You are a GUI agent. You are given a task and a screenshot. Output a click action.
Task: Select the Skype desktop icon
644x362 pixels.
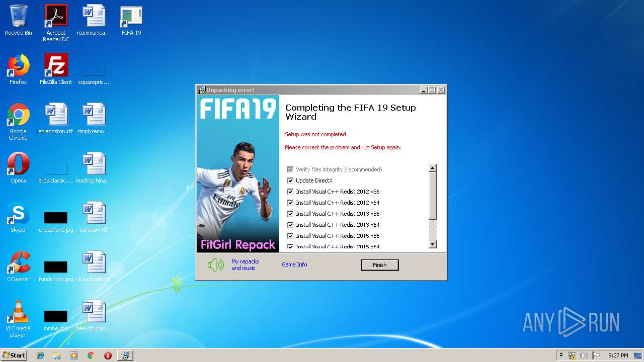[x=18, y=217]
